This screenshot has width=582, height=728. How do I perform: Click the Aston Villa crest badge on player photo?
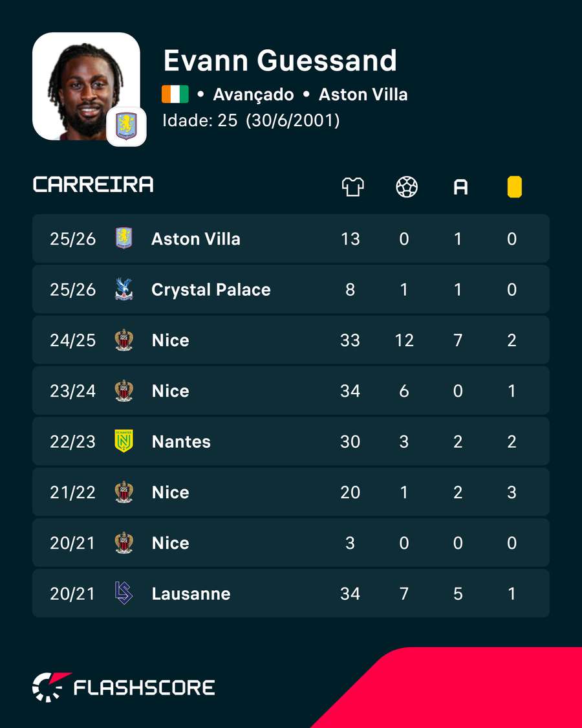126,126
